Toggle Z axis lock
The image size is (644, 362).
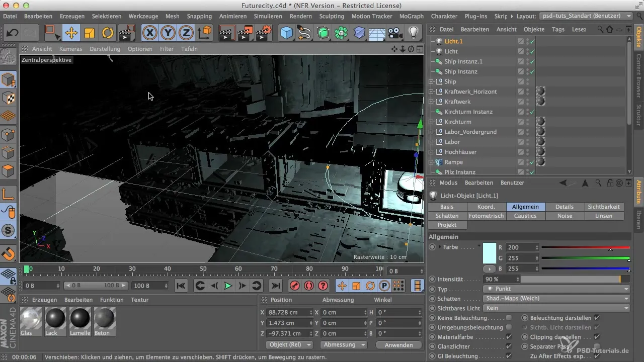point(186,33)
